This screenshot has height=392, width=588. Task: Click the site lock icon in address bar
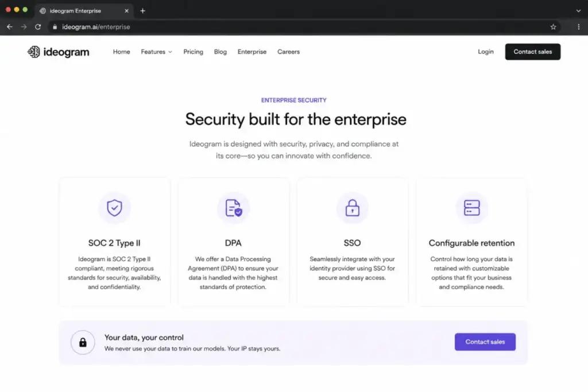(55, 27)
